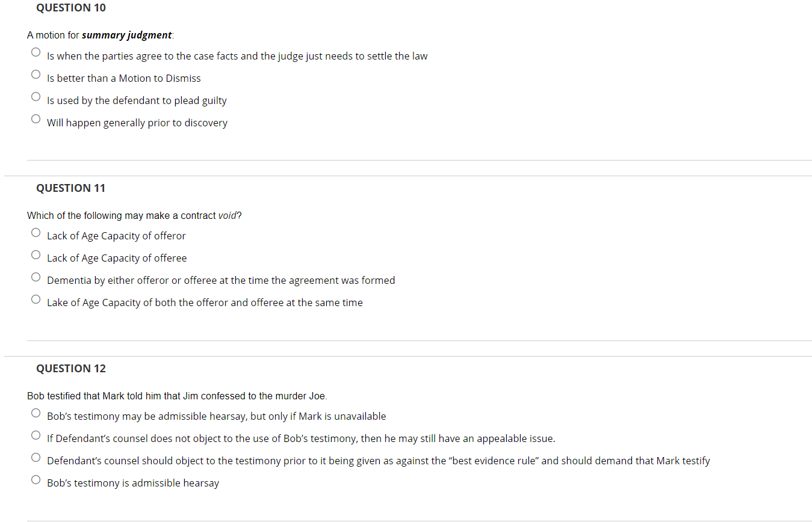Choose the answer mentioning Mark is unavailable
Screen dimensions: 812x522
click(36, 413)
